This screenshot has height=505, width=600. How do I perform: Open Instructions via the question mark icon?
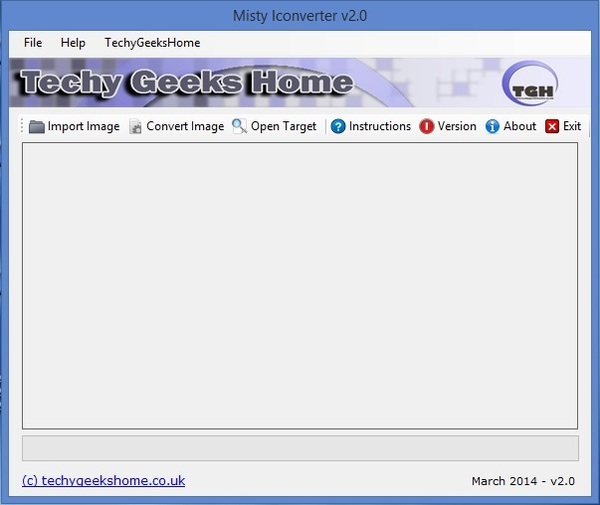click(x=338, y=127)
